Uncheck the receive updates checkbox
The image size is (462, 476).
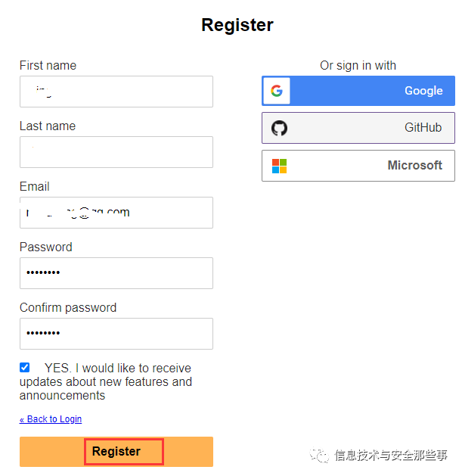[25, 368]
